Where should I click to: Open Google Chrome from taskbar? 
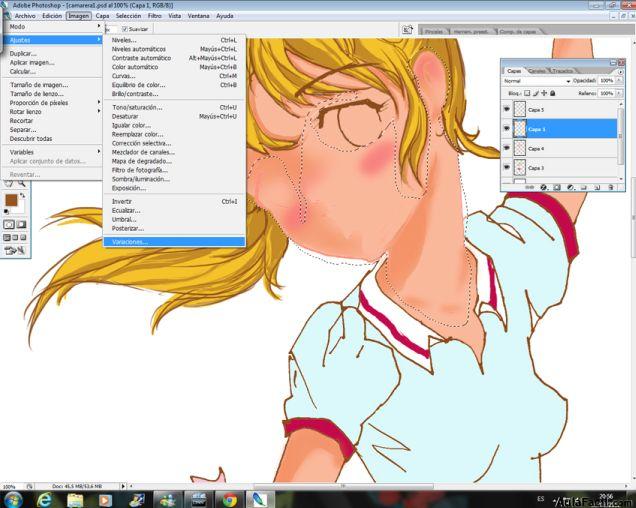point(230,500)
